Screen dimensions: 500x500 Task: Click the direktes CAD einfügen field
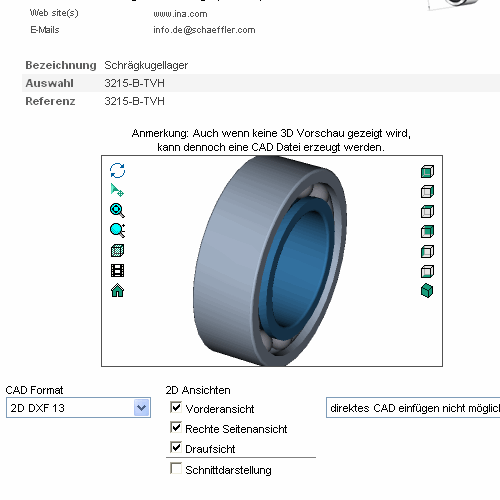coord(413,407)
